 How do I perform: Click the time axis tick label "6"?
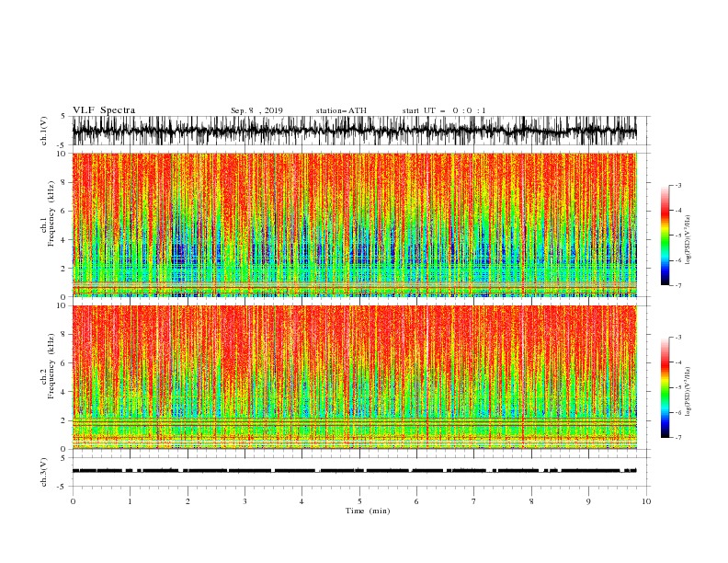(416, 501)
